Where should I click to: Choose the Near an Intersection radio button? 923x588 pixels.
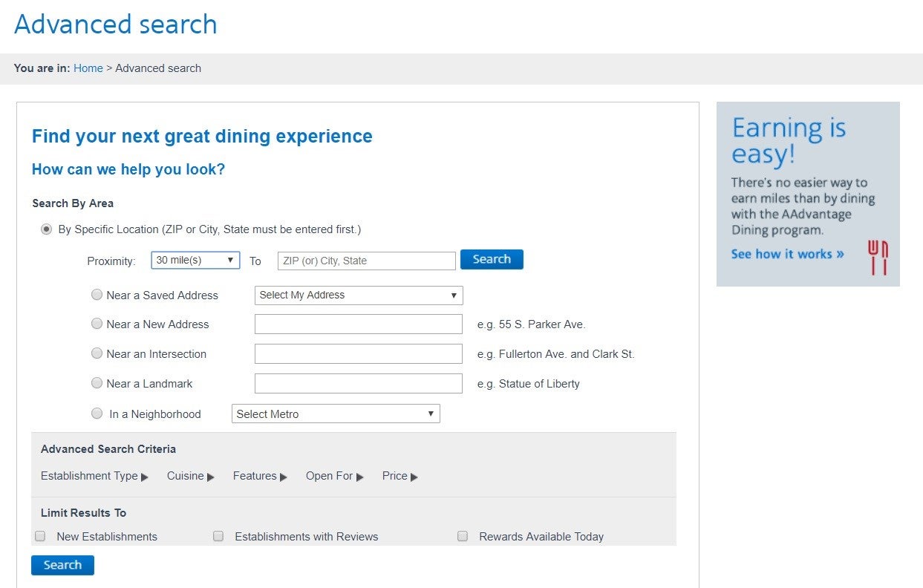97,354
